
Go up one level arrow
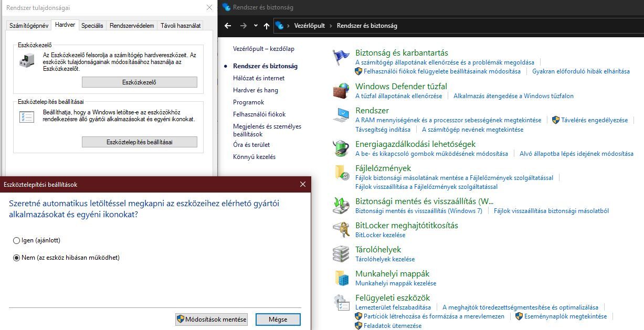click(267, 26)
